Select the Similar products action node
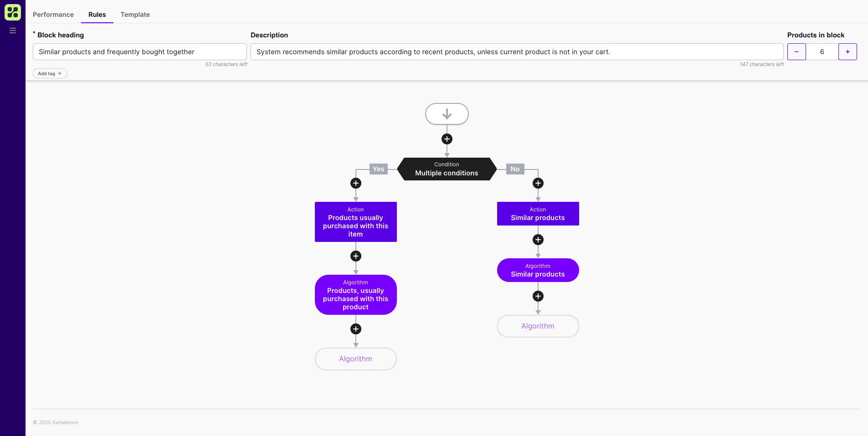This screenshot has width=868, height=436. coord(538,214)
